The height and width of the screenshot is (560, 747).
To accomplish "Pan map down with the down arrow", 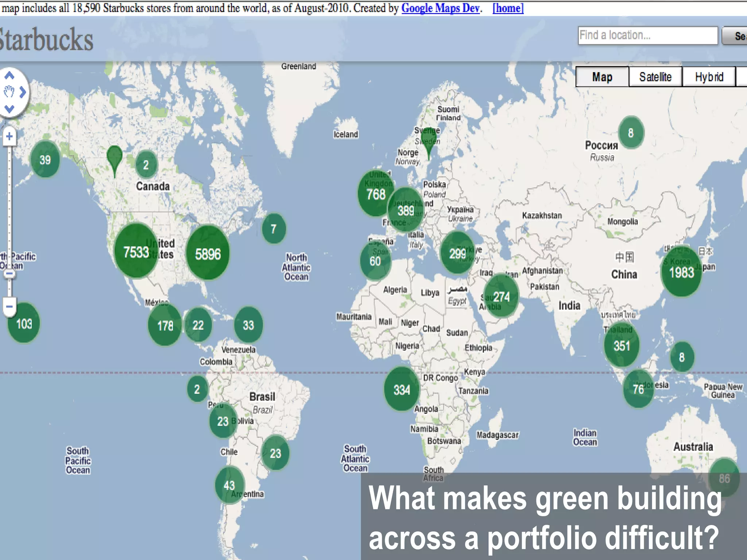I will click(9, 109).
